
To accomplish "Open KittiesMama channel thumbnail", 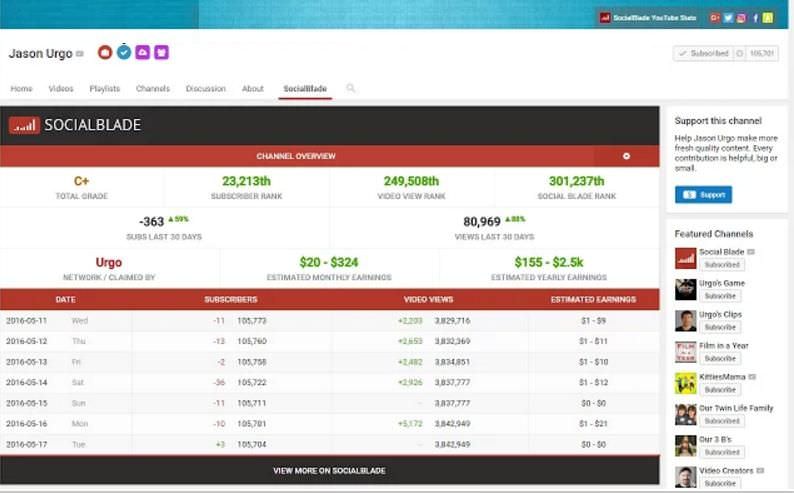I will click(x=685, y=383).
